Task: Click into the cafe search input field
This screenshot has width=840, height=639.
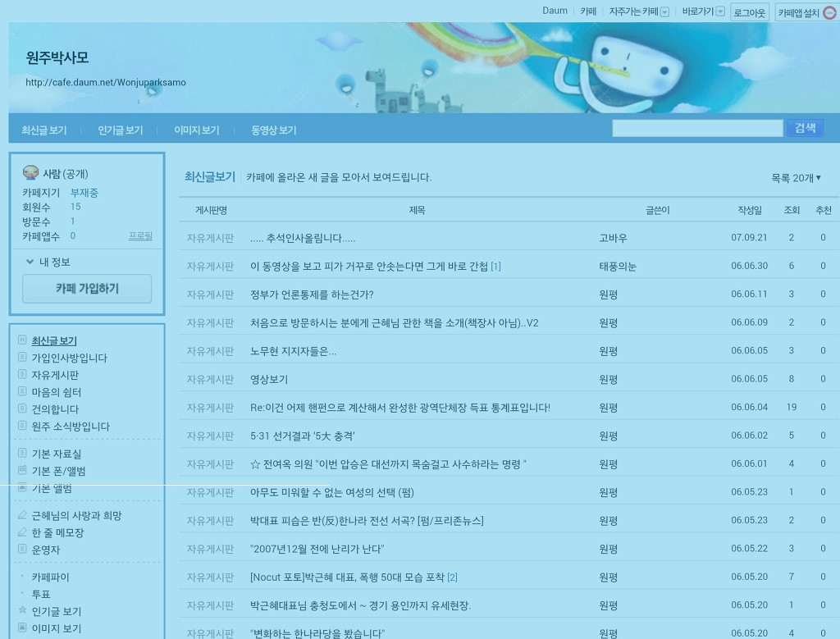Action: coord(697,128)
